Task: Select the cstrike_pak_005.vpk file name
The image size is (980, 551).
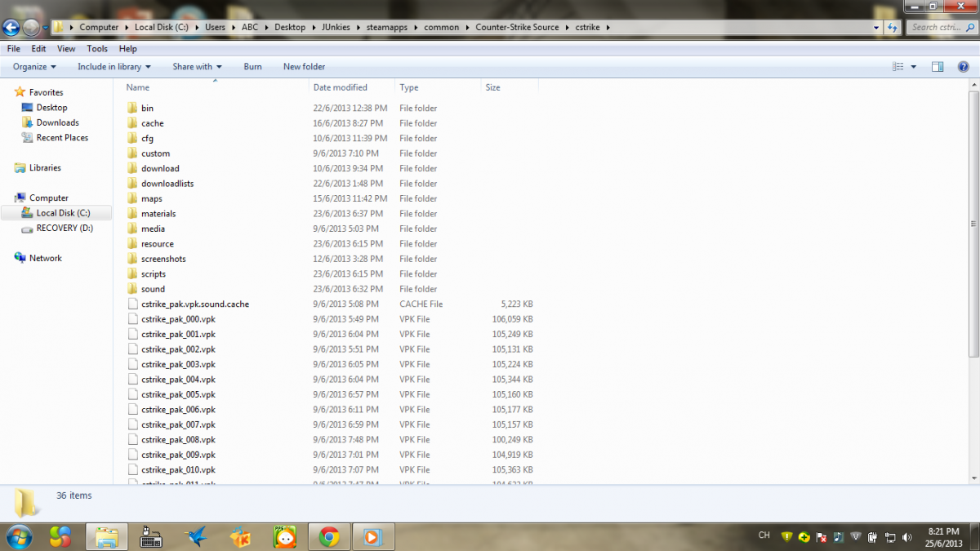Action: (x=178, y=394)
